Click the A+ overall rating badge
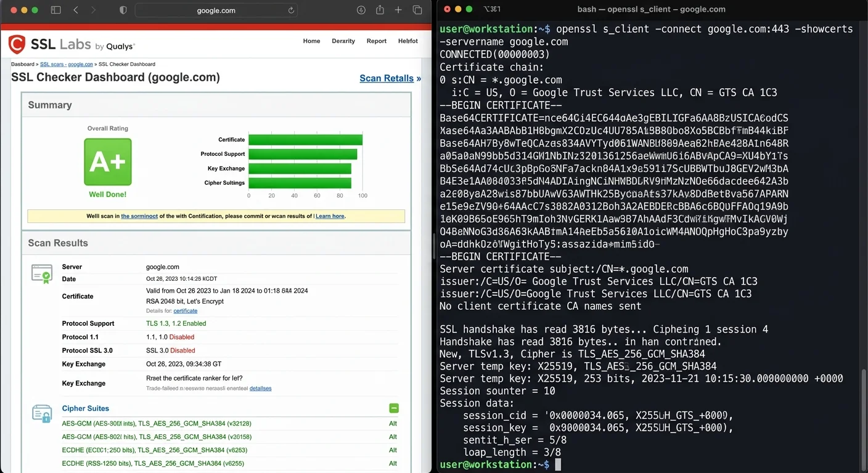 pyautogui.click(x=108, y=162)
